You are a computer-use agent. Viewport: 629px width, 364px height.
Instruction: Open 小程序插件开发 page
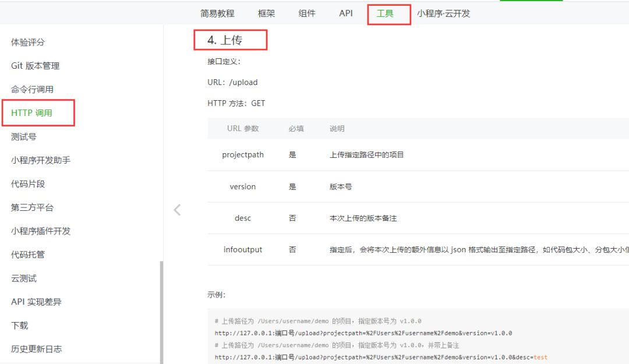(41, 231)
